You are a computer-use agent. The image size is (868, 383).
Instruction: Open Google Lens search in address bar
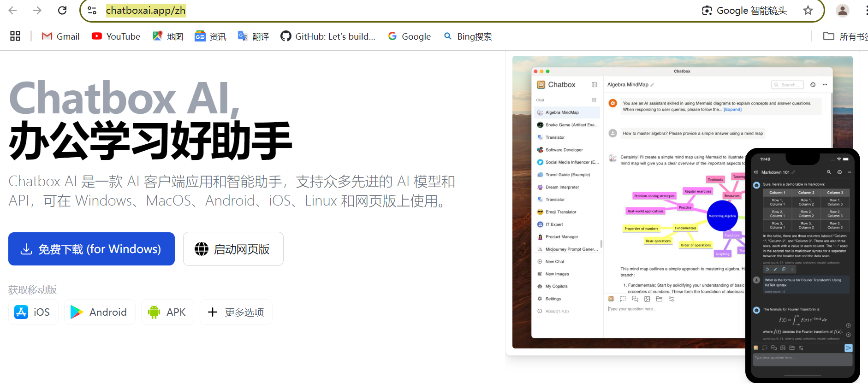pyautogui.click(x=744, y=11)
